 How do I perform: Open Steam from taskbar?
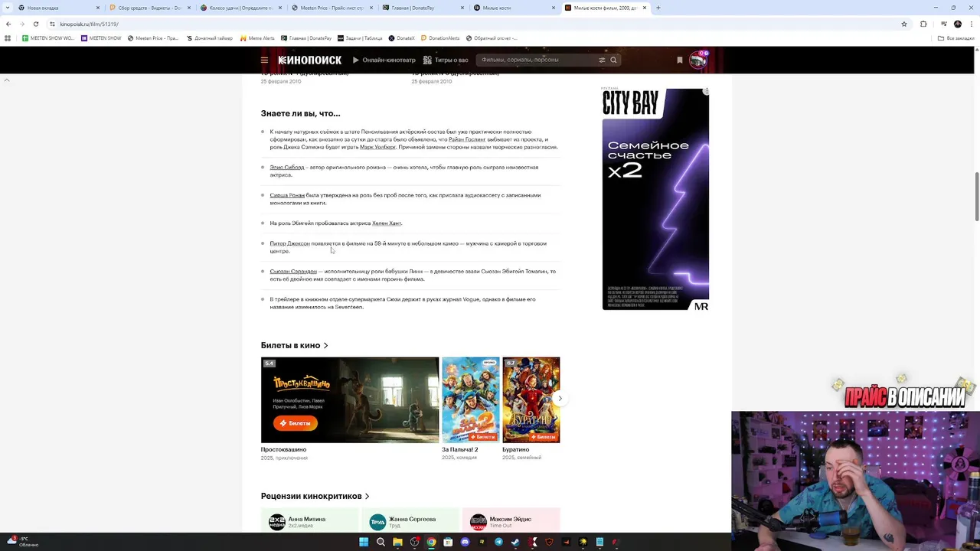tap(515, 542)
